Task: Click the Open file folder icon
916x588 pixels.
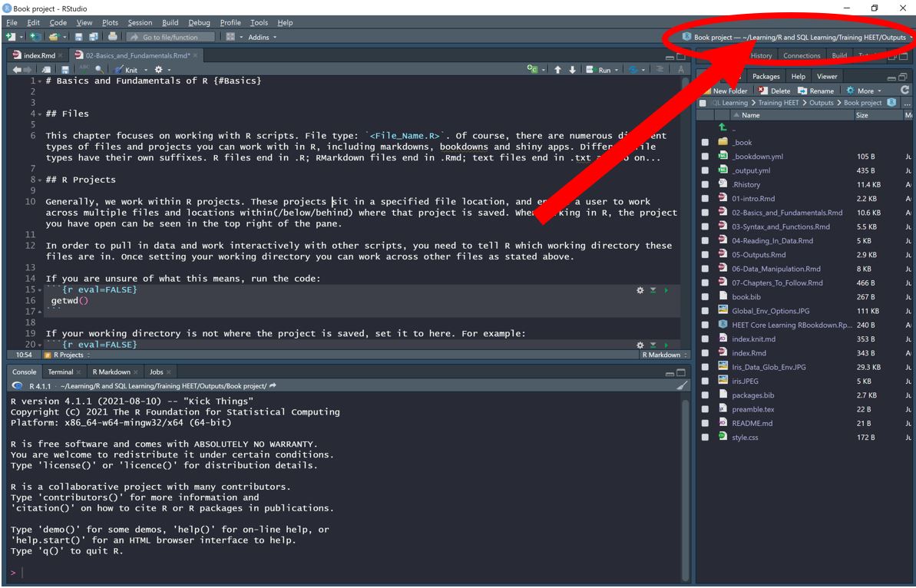Action: [x=54, y=37]
